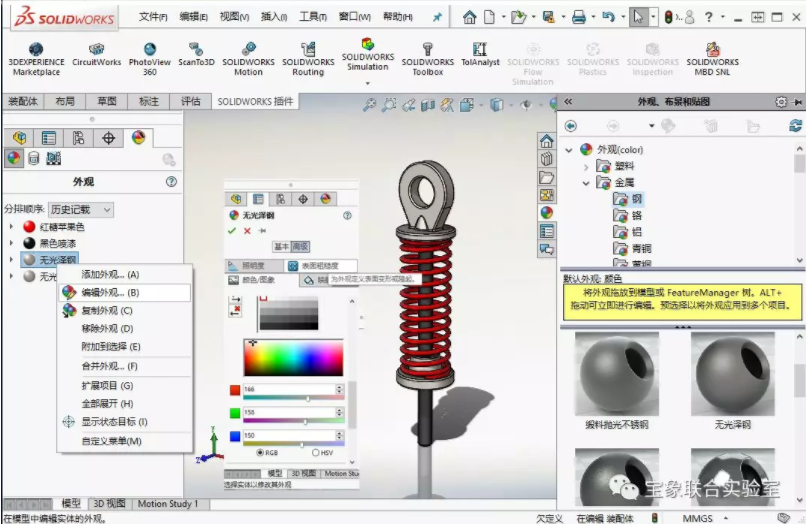Open task pane Home resources tab
The height and width of the screenshot is (526, 806).
click(546, 141)
